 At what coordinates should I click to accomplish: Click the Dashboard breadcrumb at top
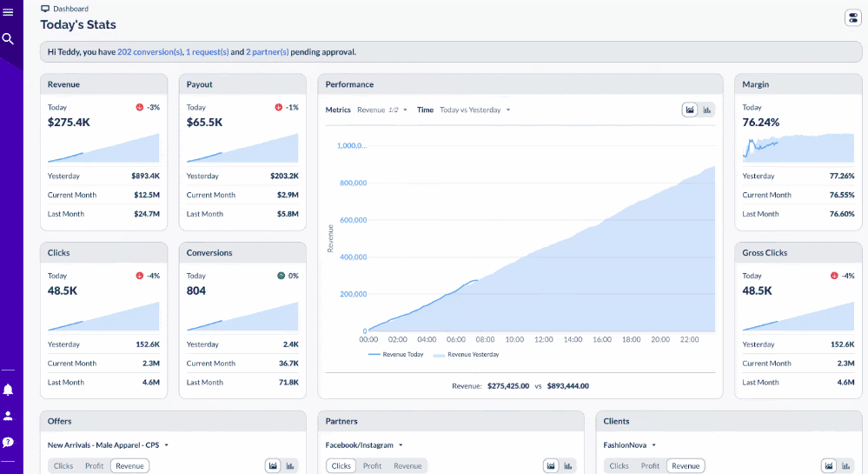tap(70, 9)
